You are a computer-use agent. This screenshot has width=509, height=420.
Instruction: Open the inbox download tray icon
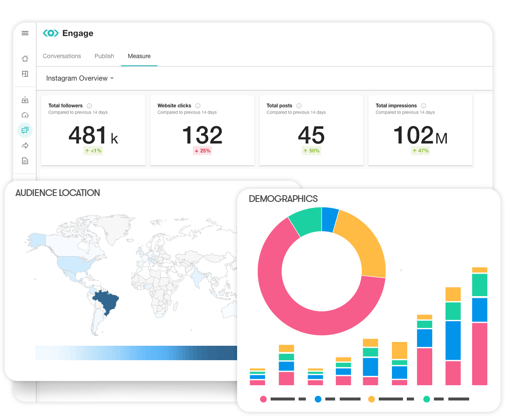pos(25,100)
